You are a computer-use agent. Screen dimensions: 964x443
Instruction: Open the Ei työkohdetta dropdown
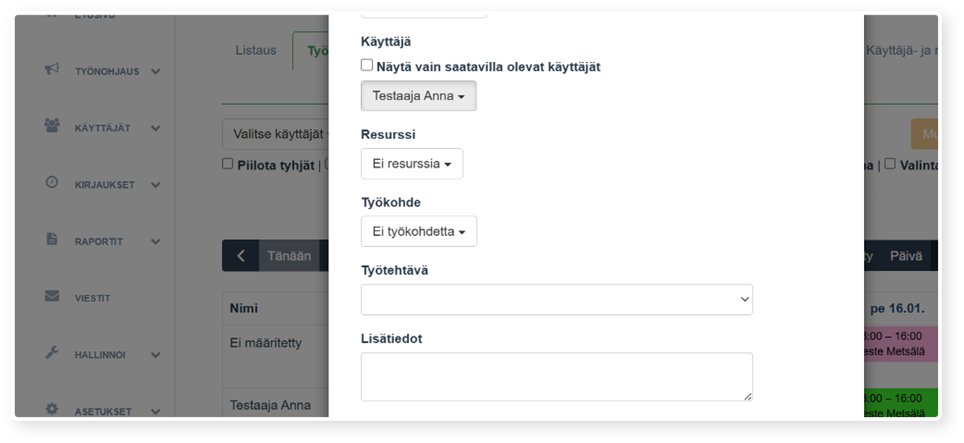tap(419, 232)
